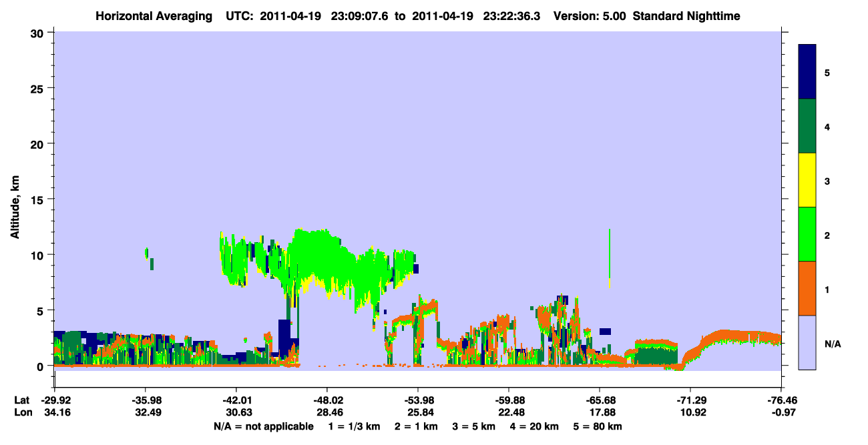Click legend text '5 = 80 km'
The width and height of the screenshot is (868, 445).
(x=598, y=426)
